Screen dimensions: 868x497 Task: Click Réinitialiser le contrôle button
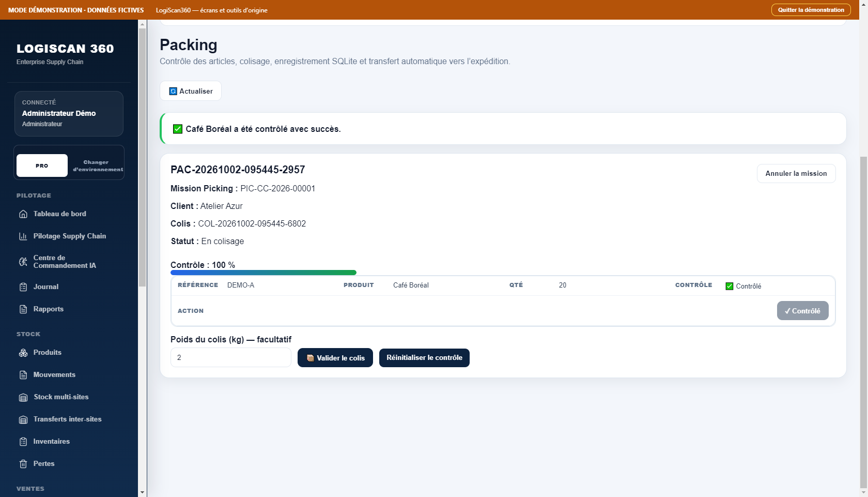pos(424,358)
